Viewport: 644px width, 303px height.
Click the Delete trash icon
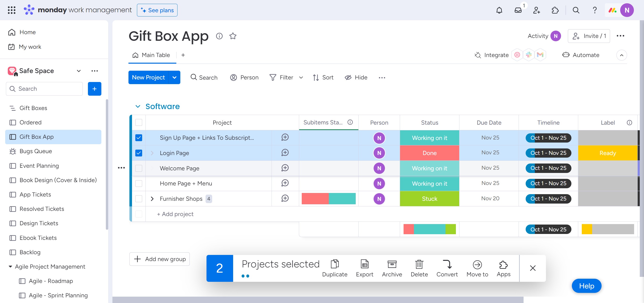pos(419,264)
